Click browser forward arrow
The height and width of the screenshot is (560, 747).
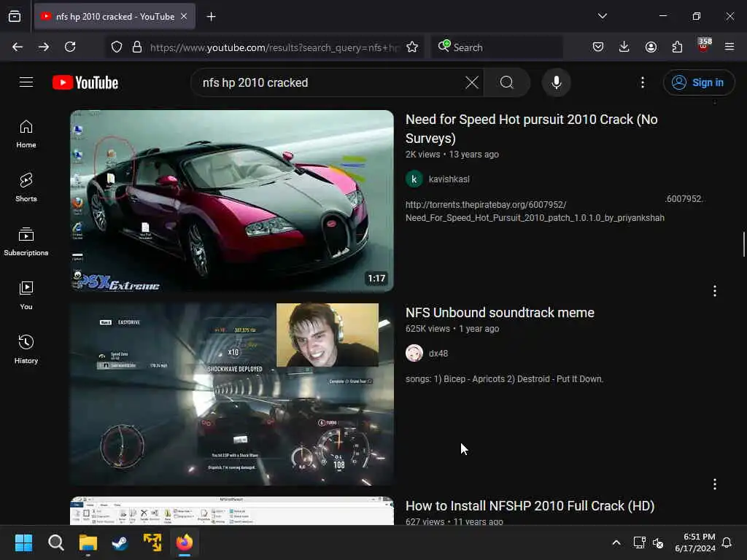44,47
